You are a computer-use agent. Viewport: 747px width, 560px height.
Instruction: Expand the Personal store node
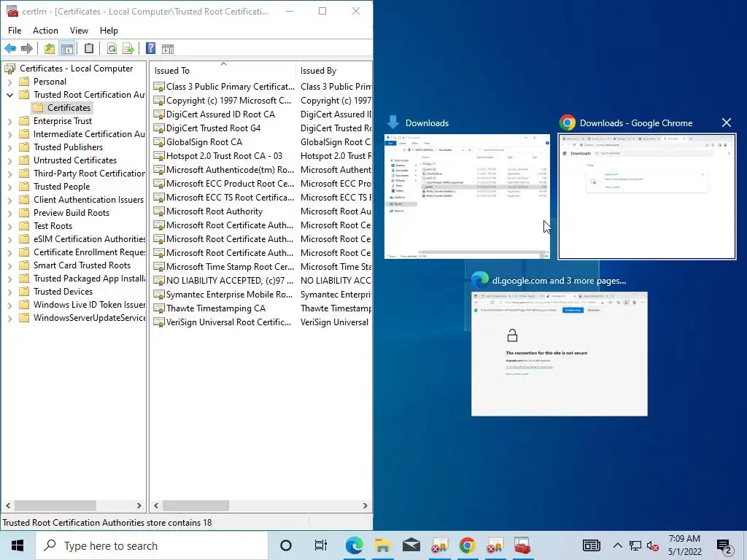(10, 82)
